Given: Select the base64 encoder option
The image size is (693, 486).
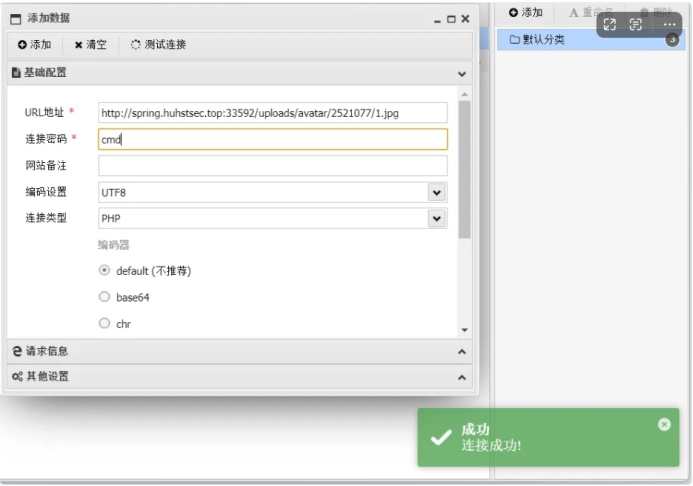Looking at the screenshot, I should 104,297.
